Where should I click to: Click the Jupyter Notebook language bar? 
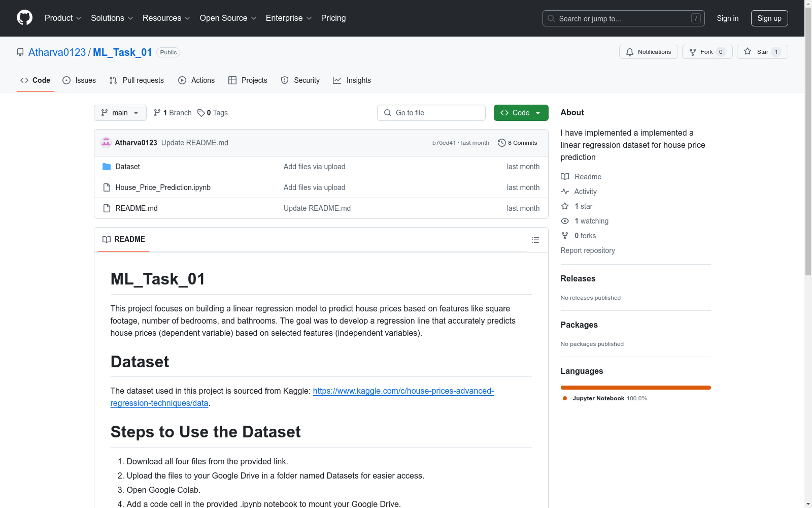[636, 388]
